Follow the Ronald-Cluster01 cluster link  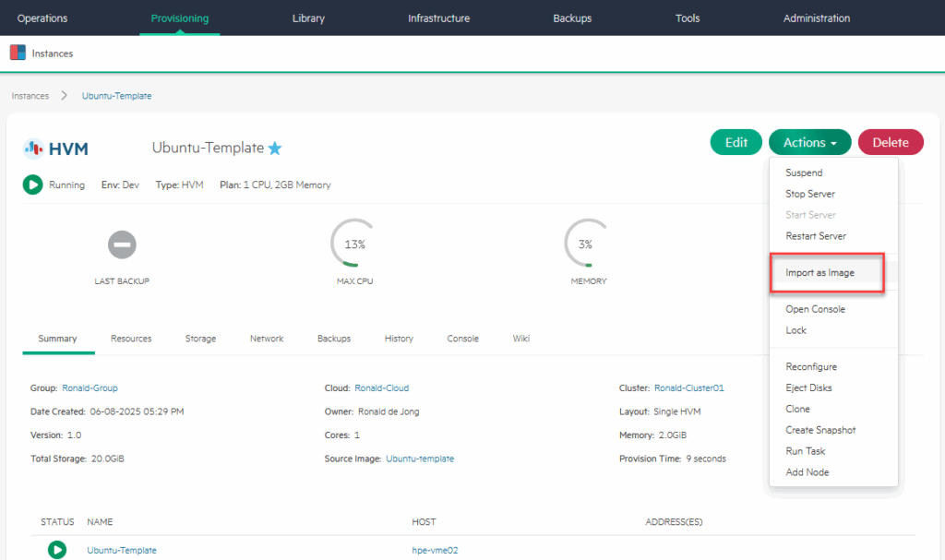coord(688,388)
